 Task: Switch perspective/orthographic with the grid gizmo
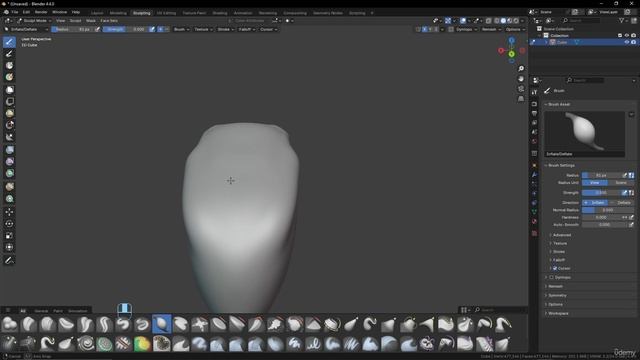coord(521,99)
